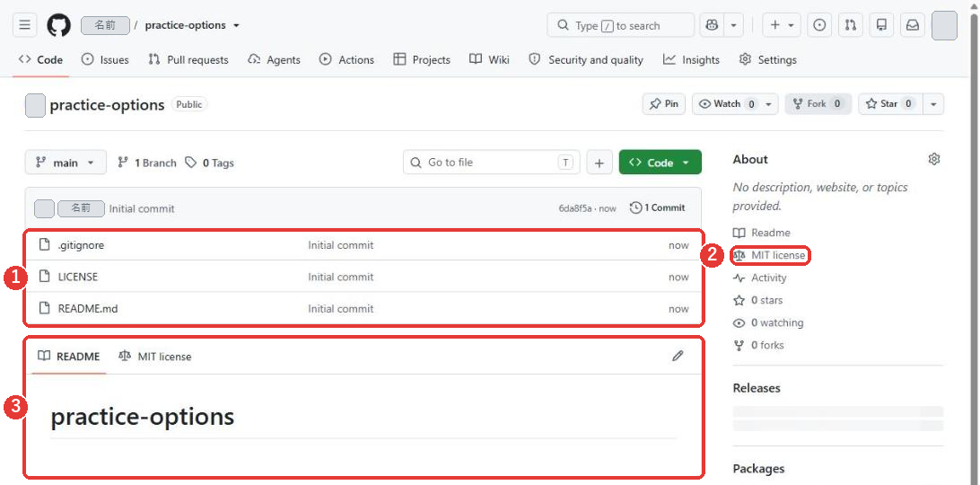Open the Activity link
The image size is (980, 485).
coord(760,278)
